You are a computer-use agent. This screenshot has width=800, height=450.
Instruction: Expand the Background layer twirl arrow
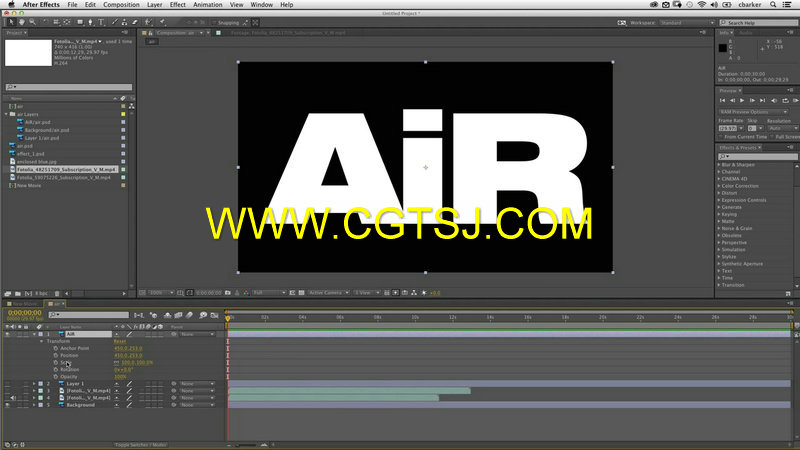pyautogui.click(x=34, y=405)
